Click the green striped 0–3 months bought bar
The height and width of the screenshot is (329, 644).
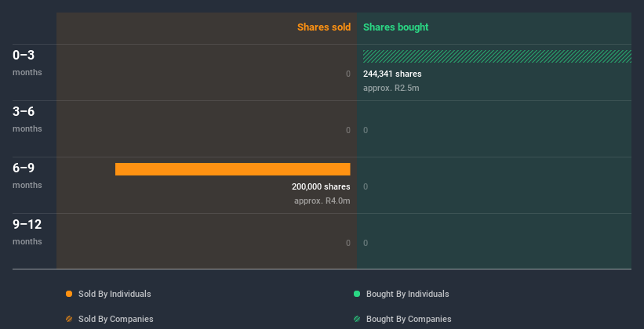(x=497, y=56)
